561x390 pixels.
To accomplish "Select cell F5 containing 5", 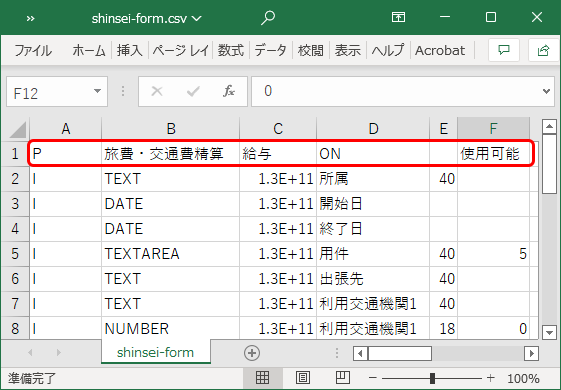I will pyautogui.click(x=493, y=254).
